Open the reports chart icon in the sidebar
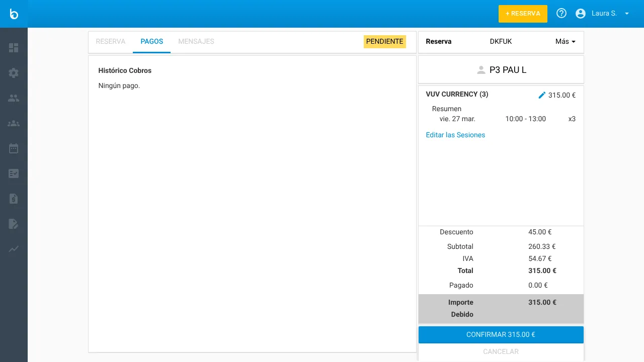This screenshot has height=362, width=644. pyautogui.click(x=14, y=249)
